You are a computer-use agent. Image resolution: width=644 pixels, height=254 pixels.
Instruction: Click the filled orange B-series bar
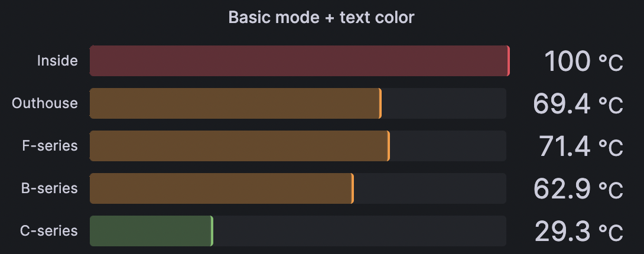(x=221, y=188)
